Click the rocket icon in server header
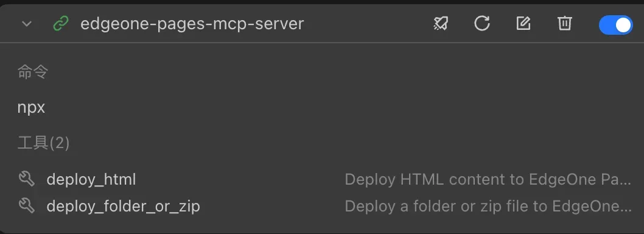 click(x=441, y=23)
